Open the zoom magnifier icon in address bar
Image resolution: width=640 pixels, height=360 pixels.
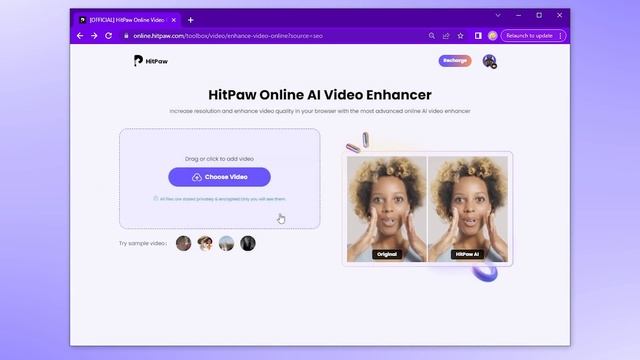coord(431,36)
